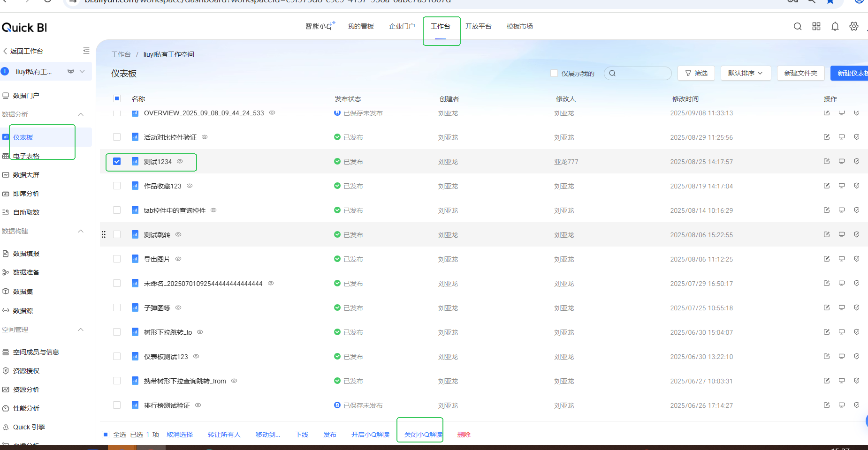This screenshot has height=450, width=868.
Task: Click the preview monitor icon for 测试跳转
Action: (x=841, y=234)
